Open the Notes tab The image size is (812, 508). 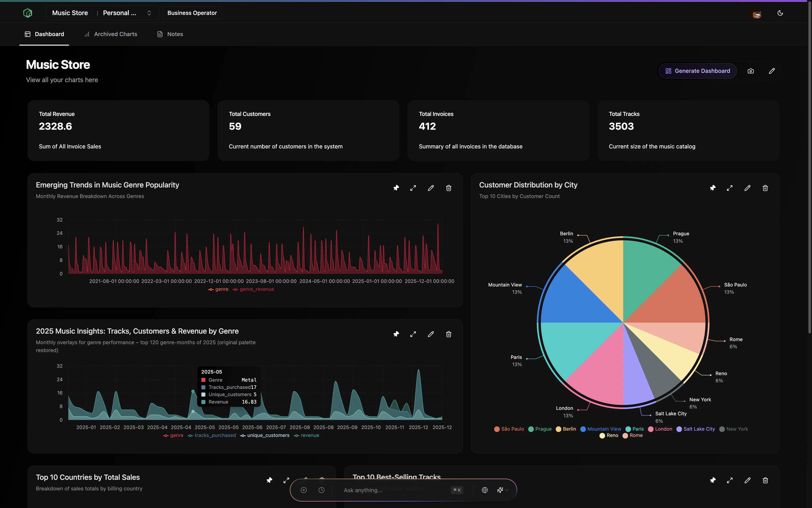pyautogui.click(x=175, y=34)
